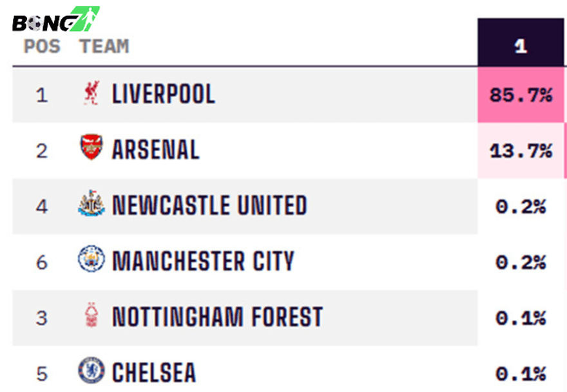Click the Manchester City club crest

coord(91,260)
